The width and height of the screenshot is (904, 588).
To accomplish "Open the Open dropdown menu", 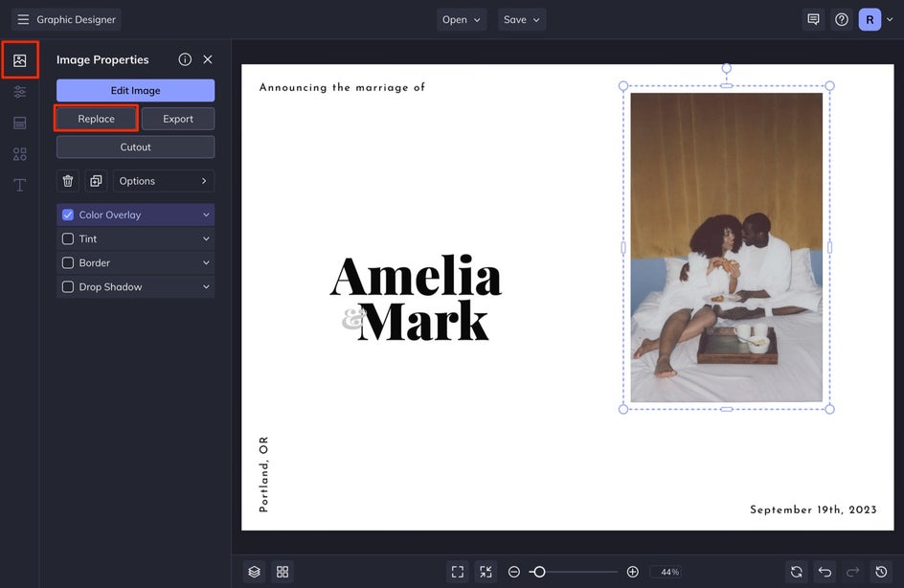I will click(x=462, y=19).
